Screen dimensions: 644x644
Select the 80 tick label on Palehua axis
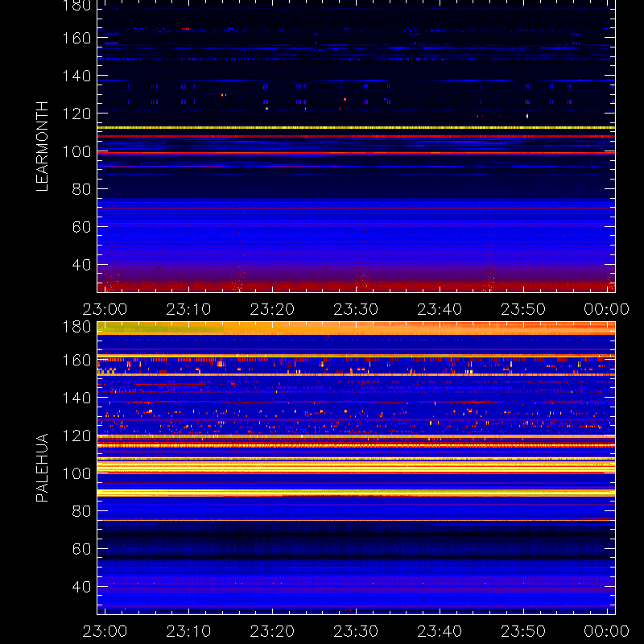(x=81, y=511)
